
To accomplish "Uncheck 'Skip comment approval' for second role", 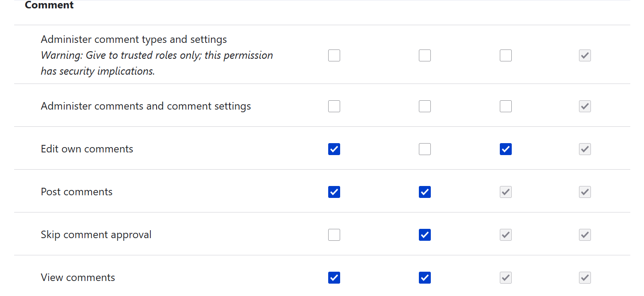I will coord(425,235).
